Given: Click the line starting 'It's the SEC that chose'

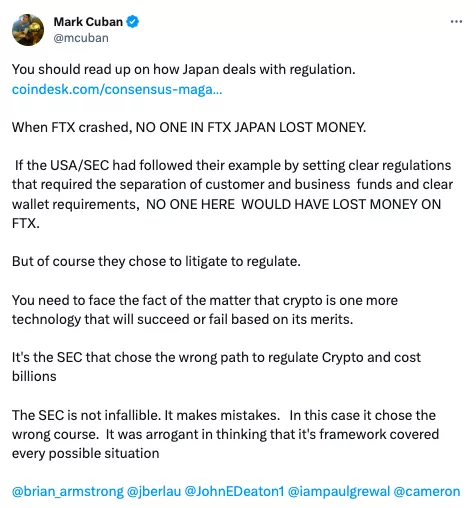Looking at the screenshot, I should 216,357.
